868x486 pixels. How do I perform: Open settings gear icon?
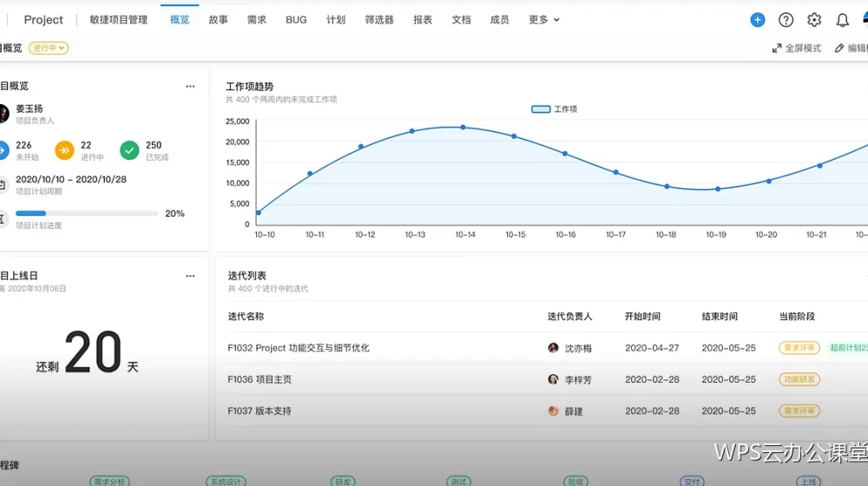coord(814,20)
